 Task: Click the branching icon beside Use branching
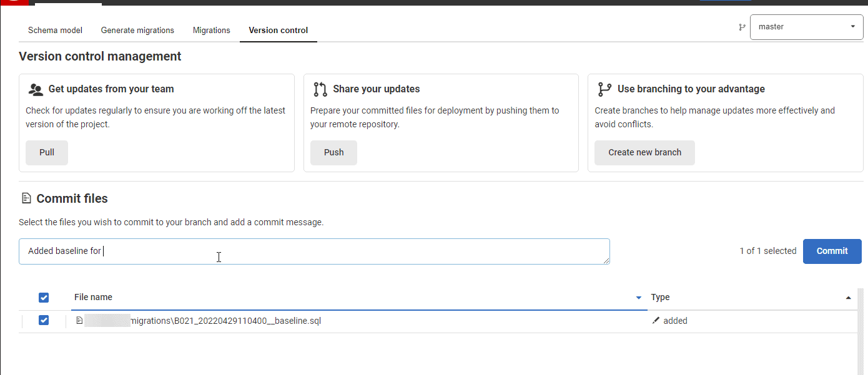[604, 89]
